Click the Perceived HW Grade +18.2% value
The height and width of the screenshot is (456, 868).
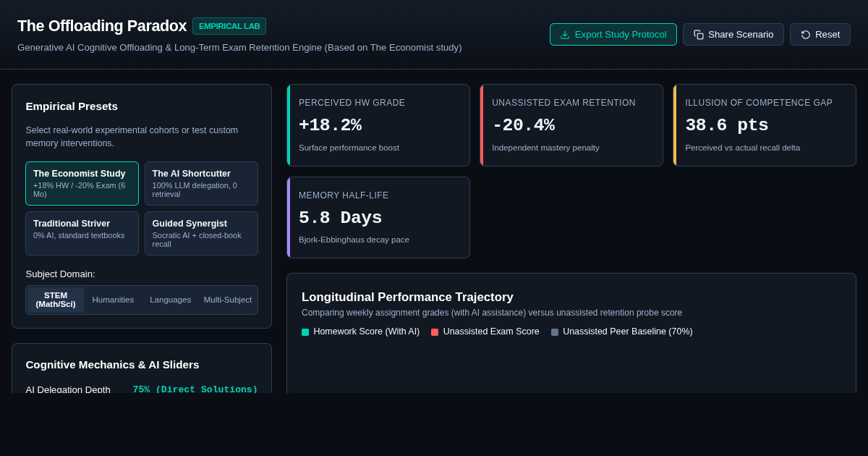pos(330,125)
